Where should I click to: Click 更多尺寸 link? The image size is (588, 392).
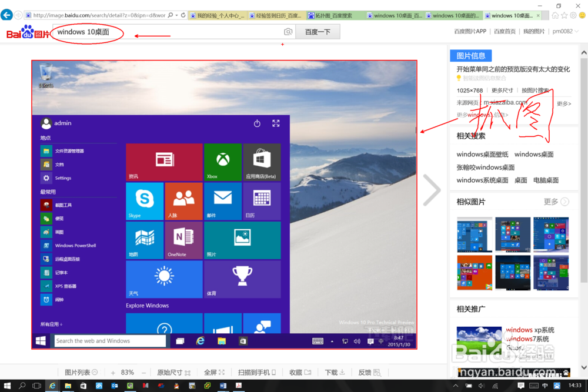tap(502, 91)
